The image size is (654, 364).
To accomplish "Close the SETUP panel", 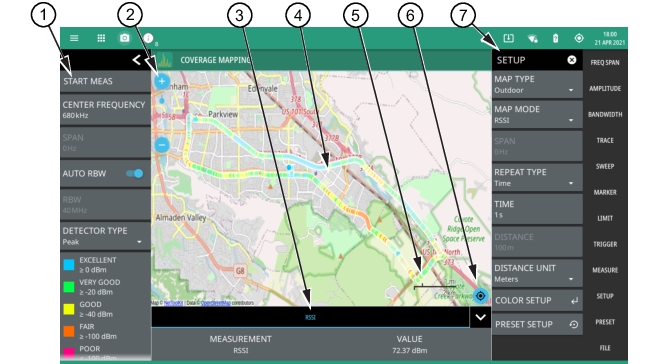I will [x=572, y=60].
